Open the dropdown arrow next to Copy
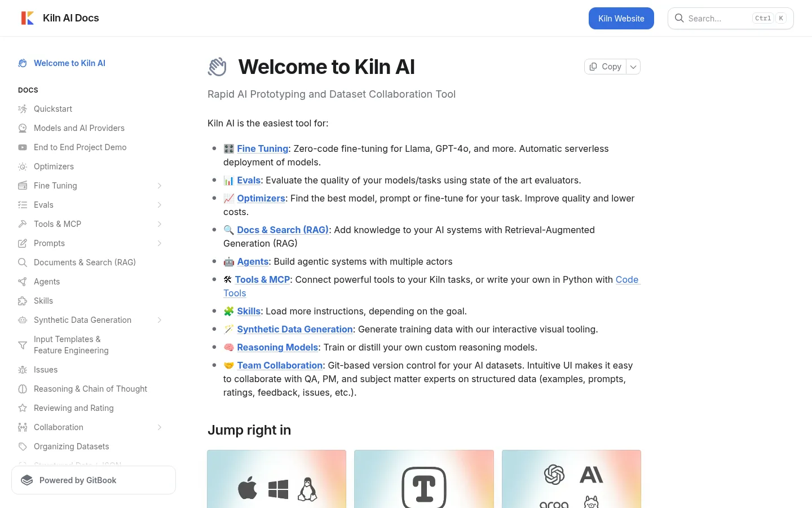Screen dimensions: 812x508 (x=633, y=67)
